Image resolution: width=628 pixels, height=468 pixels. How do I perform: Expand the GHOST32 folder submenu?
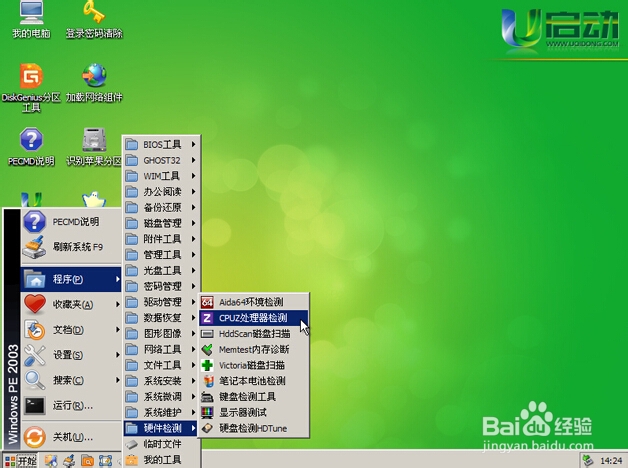[161, 160]
